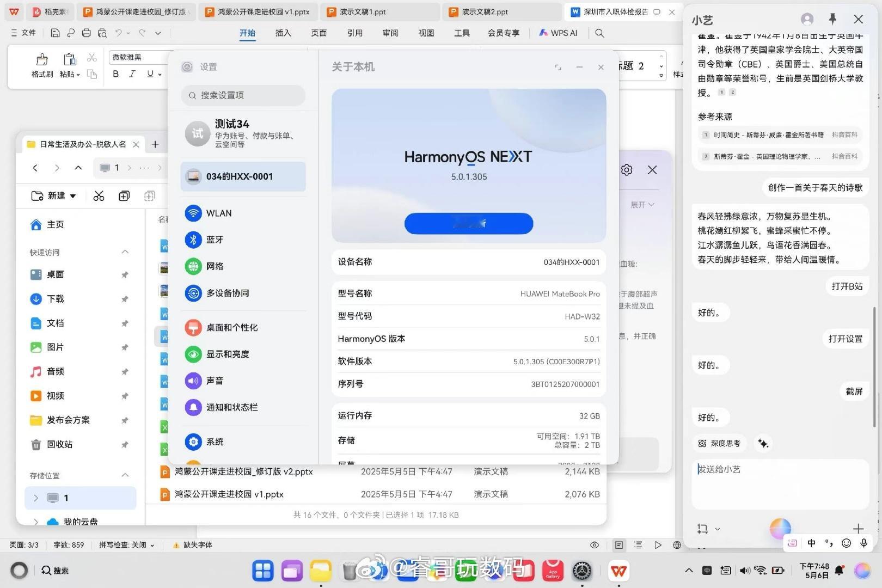This screenshot has height=588, width=882.
Task: Open the WPS AI tab
Action: pyautogui.click(x=558, y=33)
